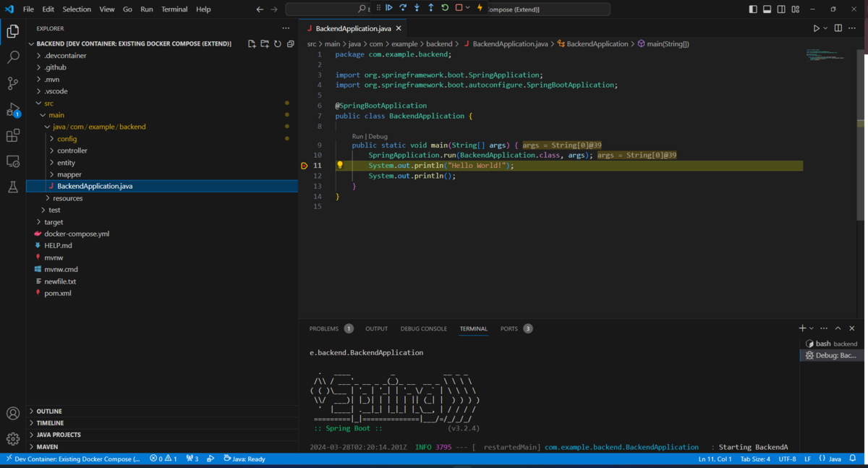The width and height of the screenshot is (868, 468).
Task: Click Dev Container remote indicator in status bar
Action: tap(72, 459)
